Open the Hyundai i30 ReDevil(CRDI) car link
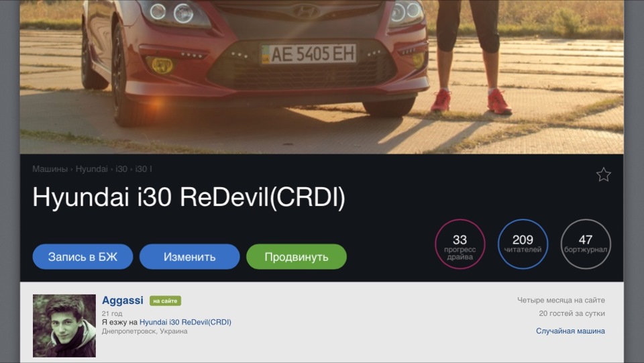Viewport: 644px width, 363px height. [x=185, y=322]
